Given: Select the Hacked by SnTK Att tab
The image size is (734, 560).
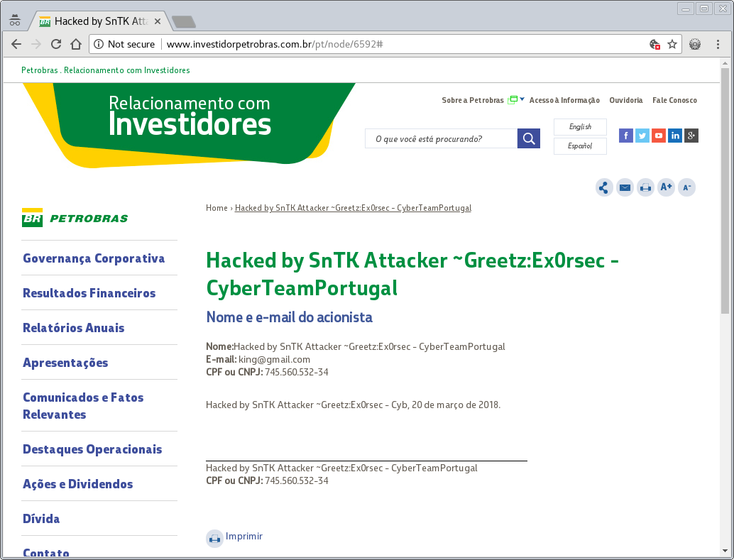Looking at the screenshot, I should tap(101, 21).
